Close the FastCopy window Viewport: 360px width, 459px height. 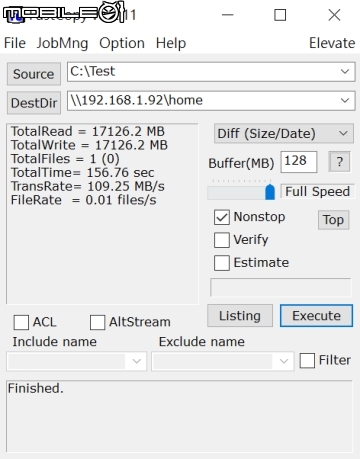click(x=334, y=15)
